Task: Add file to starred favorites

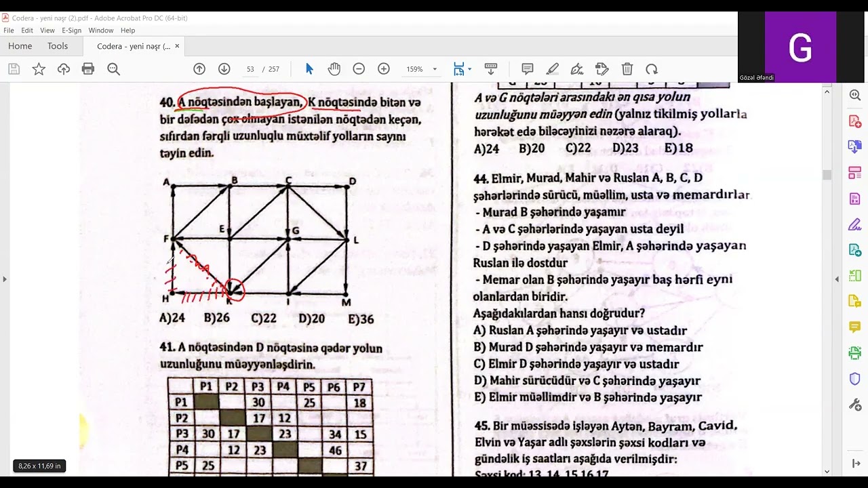Action: pyautogui.click(x=39, y=68)
